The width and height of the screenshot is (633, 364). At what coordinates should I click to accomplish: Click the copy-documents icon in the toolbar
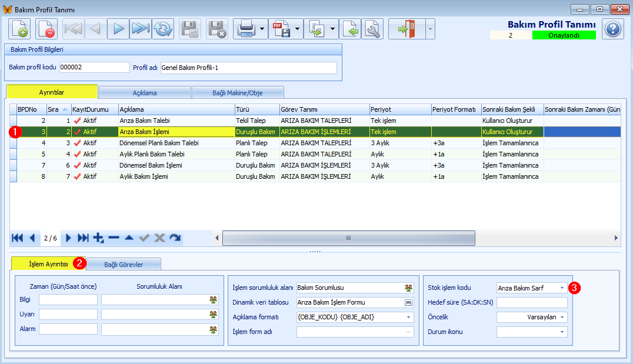[316, 29]
